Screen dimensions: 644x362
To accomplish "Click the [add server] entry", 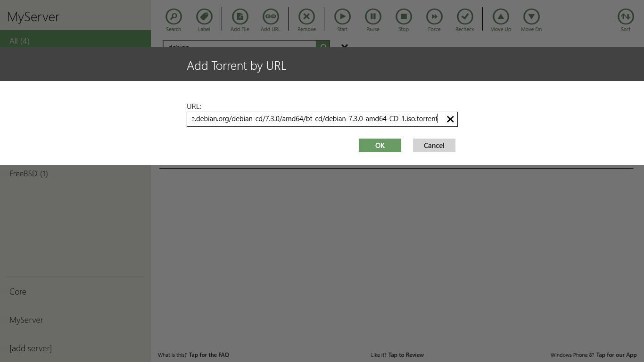I will coord(31,348).
